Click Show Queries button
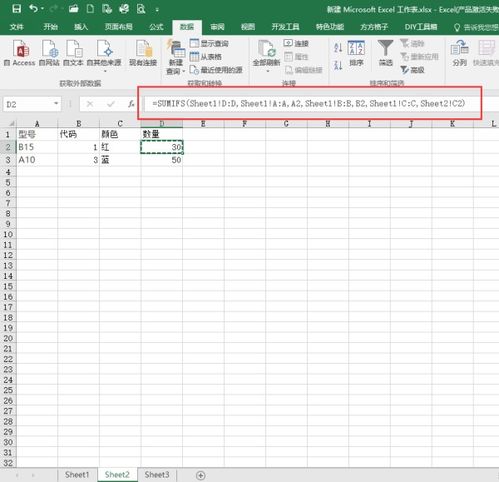 [x=209, y=43]
